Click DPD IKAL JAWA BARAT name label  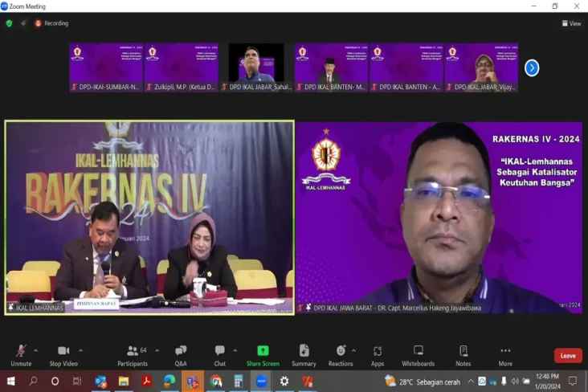pos(390,308)
